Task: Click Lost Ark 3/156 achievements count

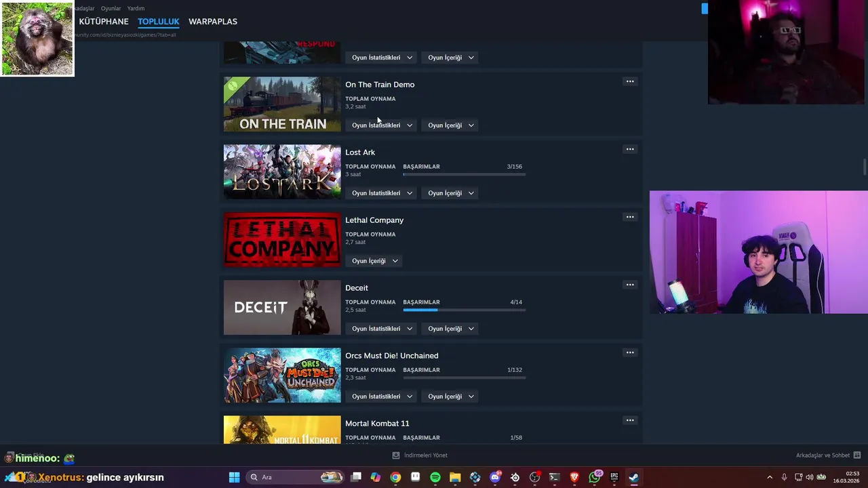Action: pyautogui.click(x=515, y=167)
